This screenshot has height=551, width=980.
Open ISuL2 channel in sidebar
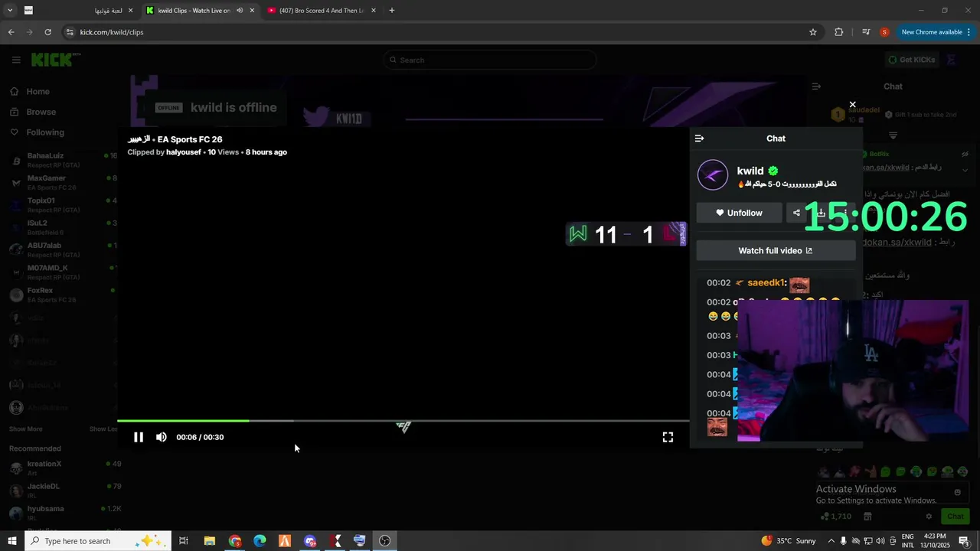(x=61, y=227)
